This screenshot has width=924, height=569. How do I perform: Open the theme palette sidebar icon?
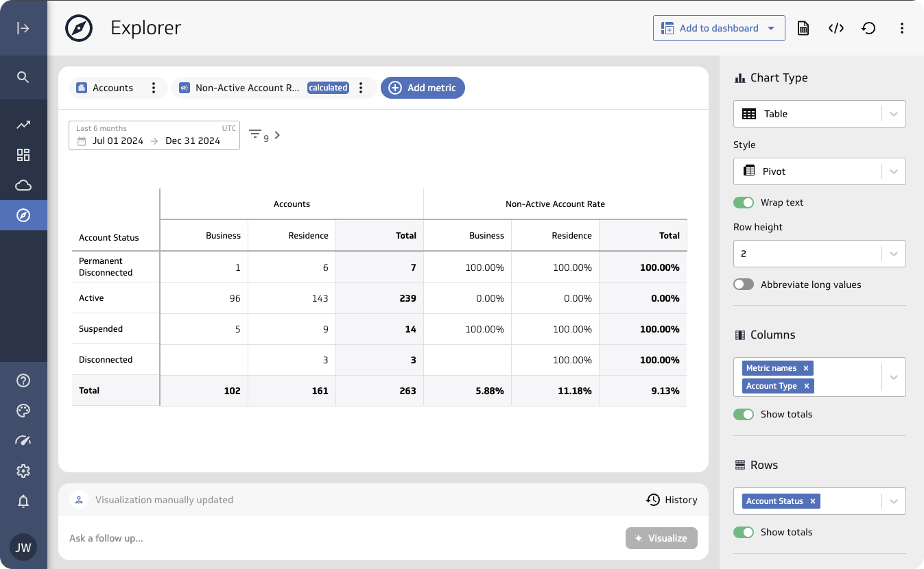(23, 411)
